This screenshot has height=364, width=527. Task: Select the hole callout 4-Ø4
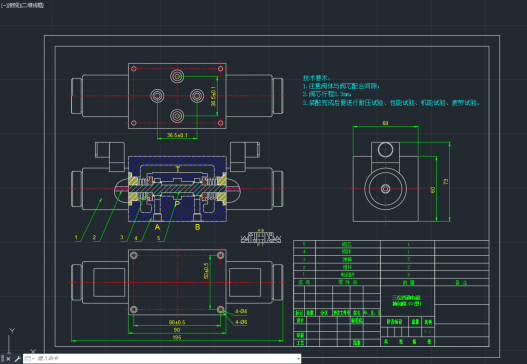click(x=241, y=312)
